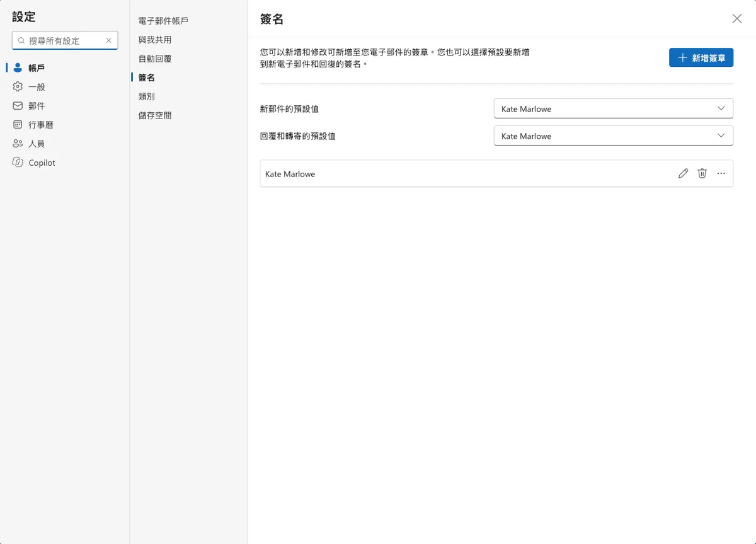Click the 一般 gear icon in sidebar
Screen dimensions: 756x544
[x=18, y=86]
